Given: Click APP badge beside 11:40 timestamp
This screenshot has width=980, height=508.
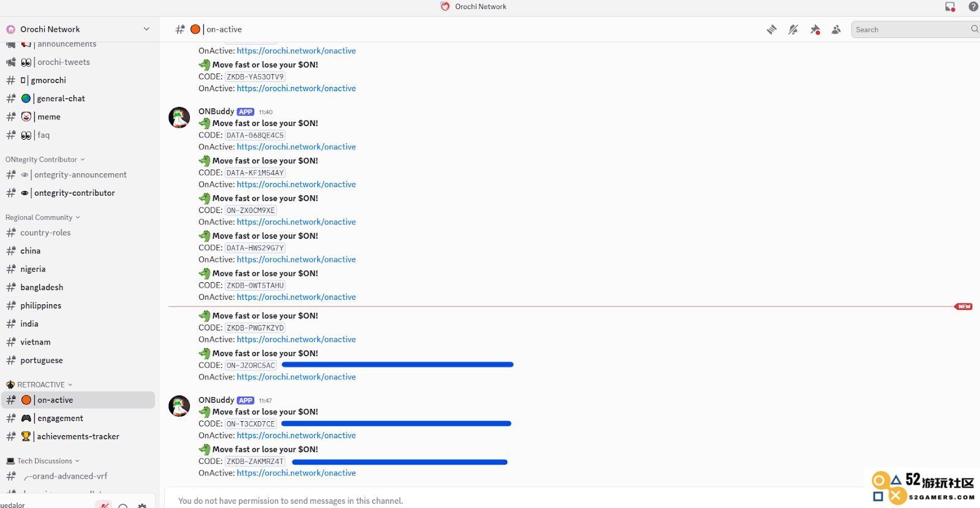Looking at the screenshot, I should (246, 112).
